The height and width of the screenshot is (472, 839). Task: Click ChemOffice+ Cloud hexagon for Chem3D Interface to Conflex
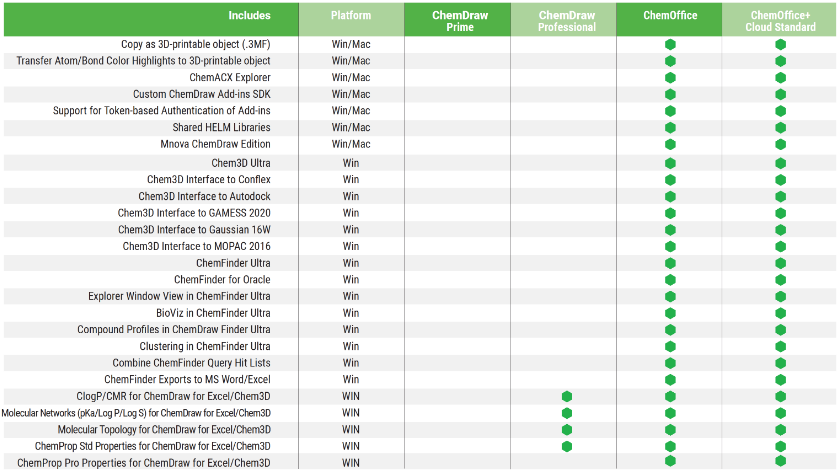click(780, 180)
